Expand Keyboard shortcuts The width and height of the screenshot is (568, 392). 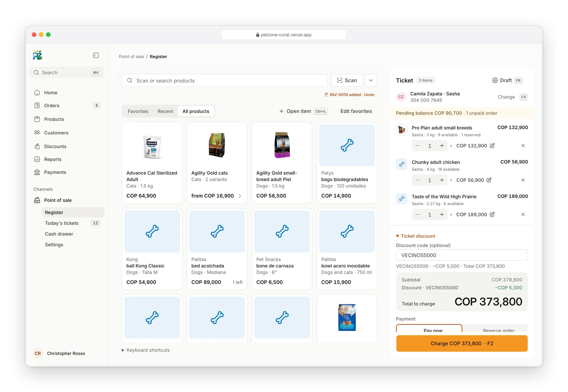coord(146,350)
